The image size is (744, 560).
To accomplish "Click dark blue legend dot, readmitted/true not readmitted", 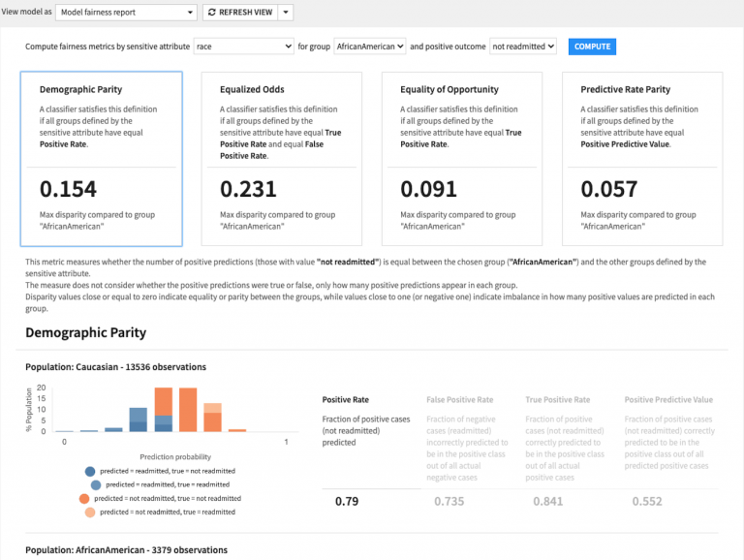I will coord(90,471).
